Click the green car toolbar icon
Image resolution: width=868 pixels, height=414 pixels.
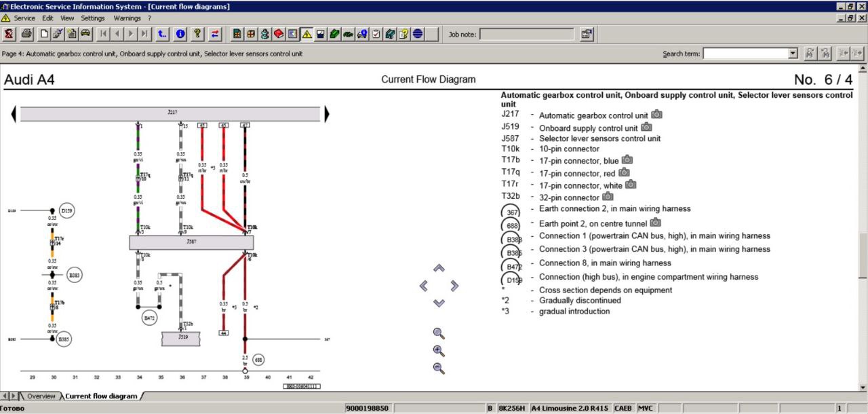(348, 33)
